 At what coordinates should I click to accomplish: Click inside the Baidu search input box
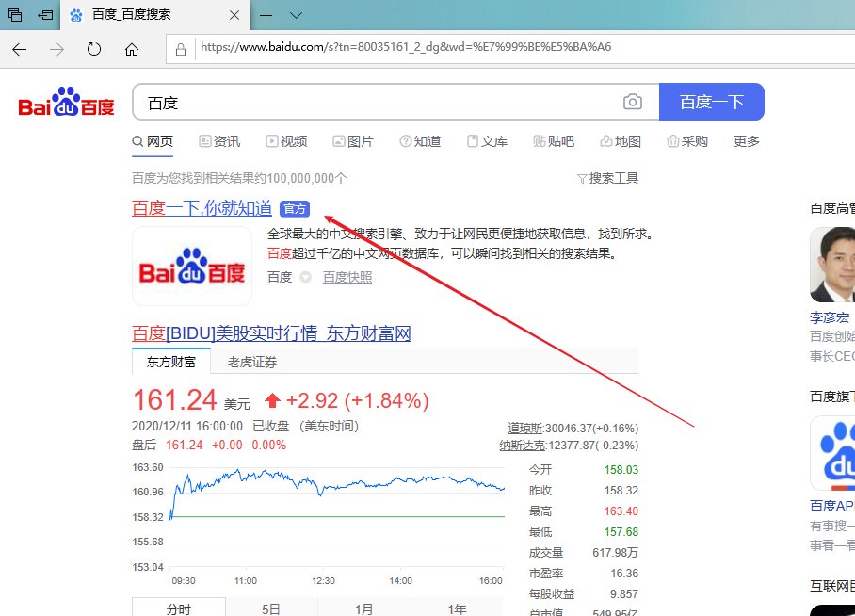pos(377,102)
